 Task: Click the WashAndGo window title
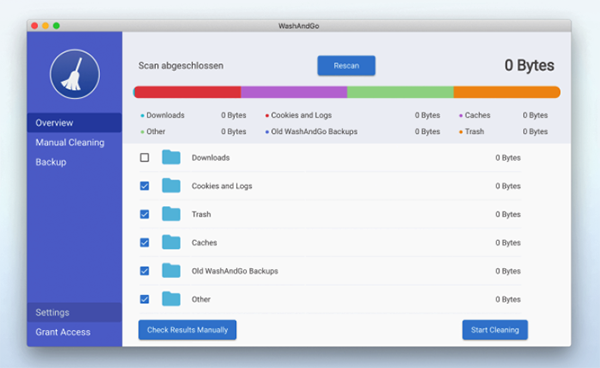click(299, 26)
